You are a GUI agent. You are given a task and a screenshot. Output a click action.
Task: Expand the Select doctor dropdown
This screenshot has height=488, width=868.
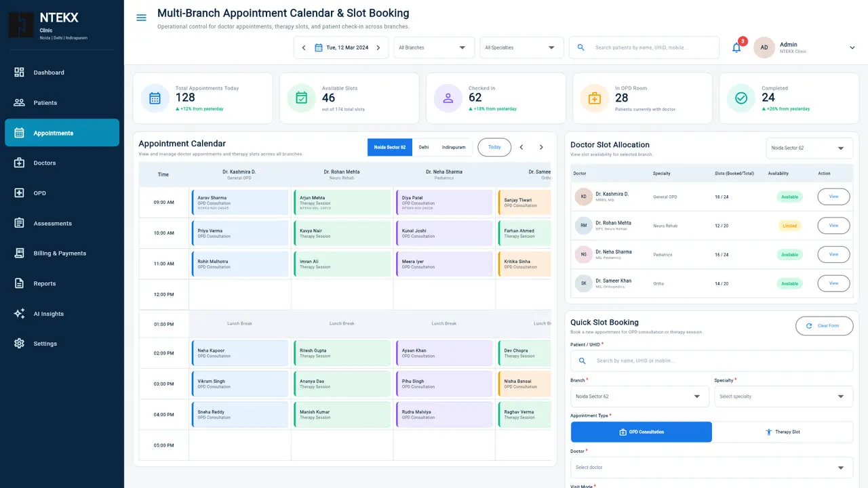pyautogui.click(x=711, y=468)
